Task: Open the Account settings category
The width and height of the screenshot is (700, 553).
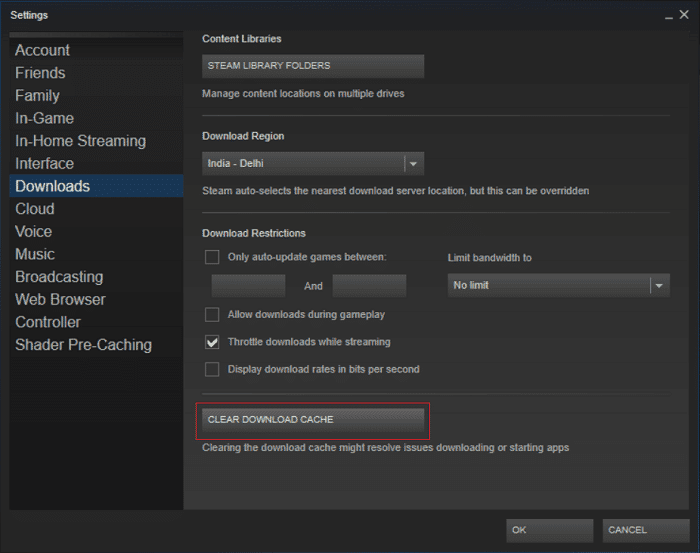Action: pyautogui.click(x=42, y=50)
